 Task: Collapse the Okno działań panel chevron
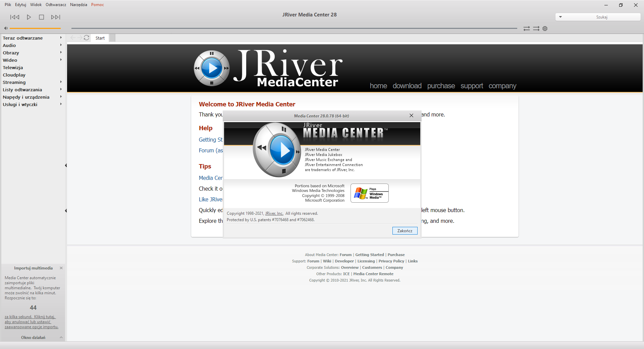(61, 337)
